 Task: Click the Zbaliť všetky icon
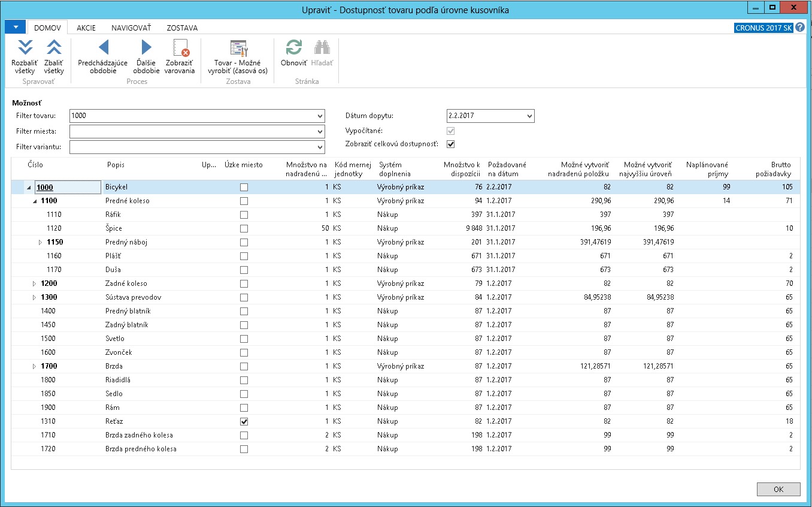click(54, 47)
